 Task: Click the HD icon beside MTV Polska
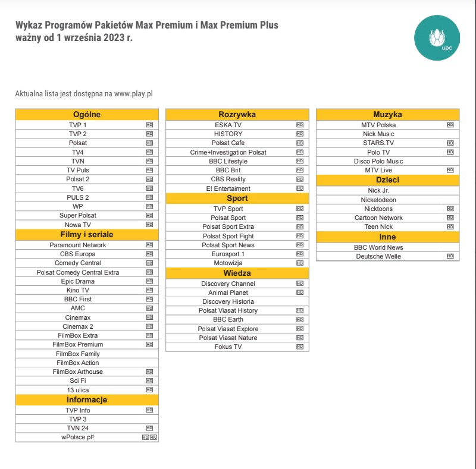[450, 125]
